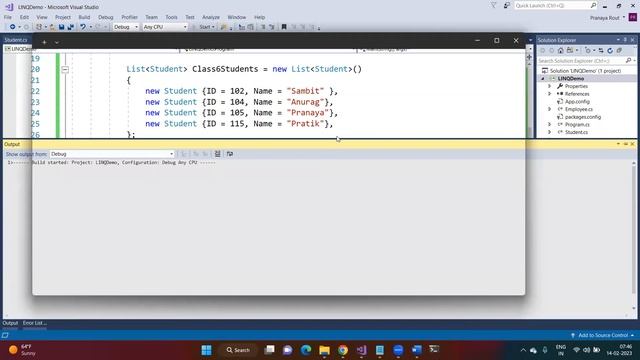Select Student.cs in Solution Explorer

tap(576, 132)
